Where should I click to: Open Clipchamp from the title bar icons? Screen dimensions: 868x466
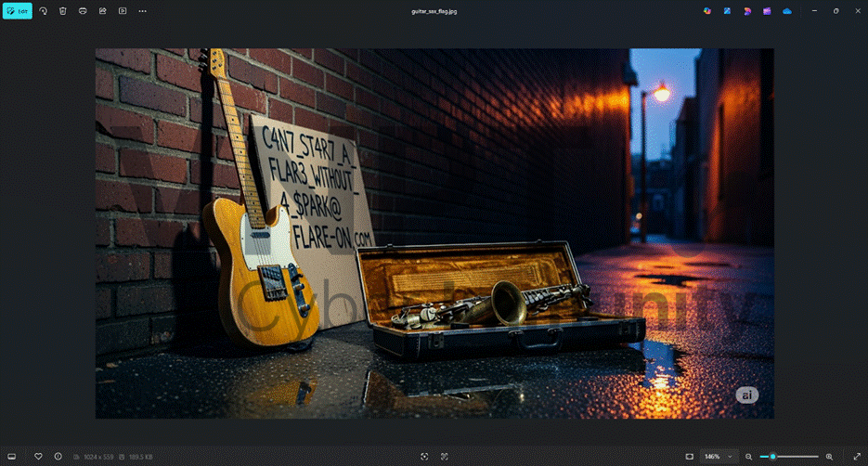pos(767,11)
